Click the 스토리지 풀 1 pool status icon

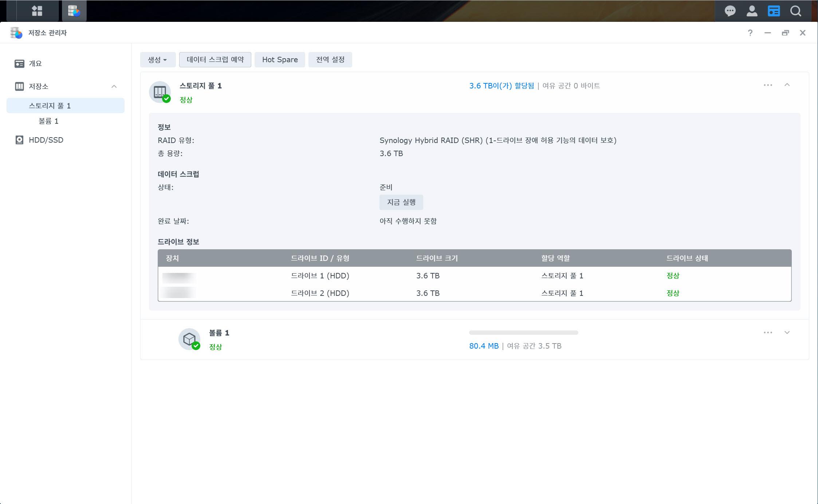160,92
